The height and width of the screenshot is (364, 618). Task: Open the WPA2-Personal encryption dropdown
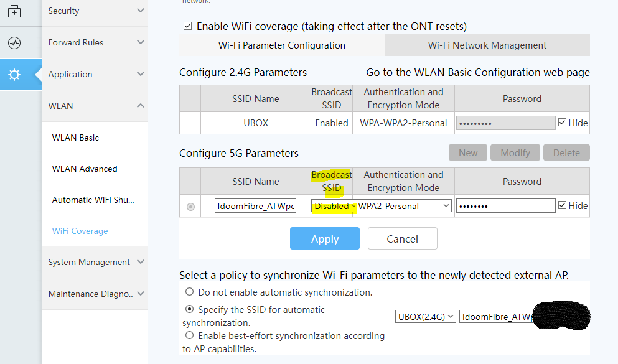[403, 206]
